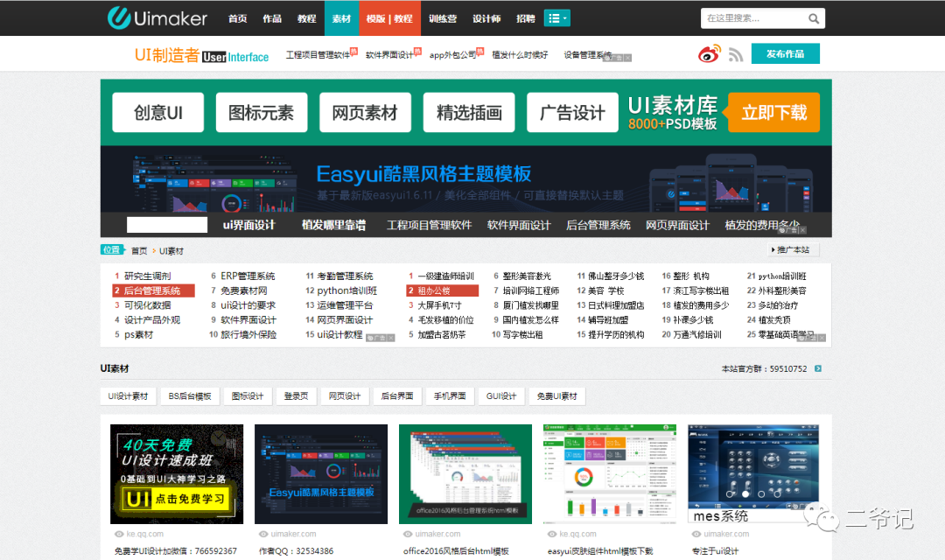The width and height of the screenshot is (945, 560).
Task: Select the 免费UI素材 filter tab
Action: click(556, 396)
